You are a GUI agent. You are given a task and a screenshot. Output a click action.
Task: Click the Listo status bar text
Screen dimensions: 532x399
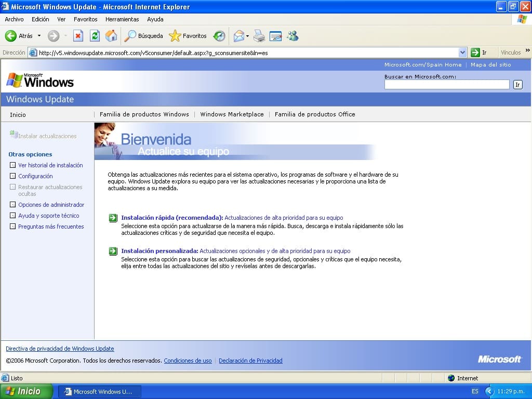(17, 378)
